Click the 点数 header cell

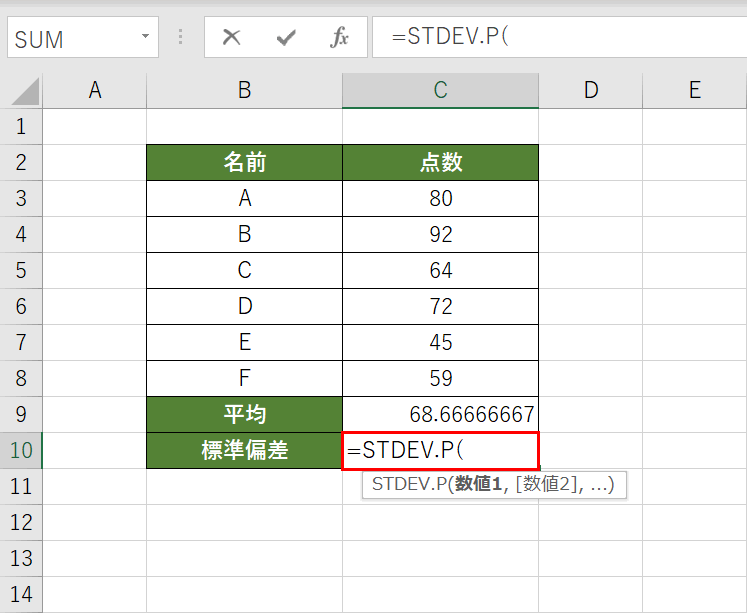point(440,162)
